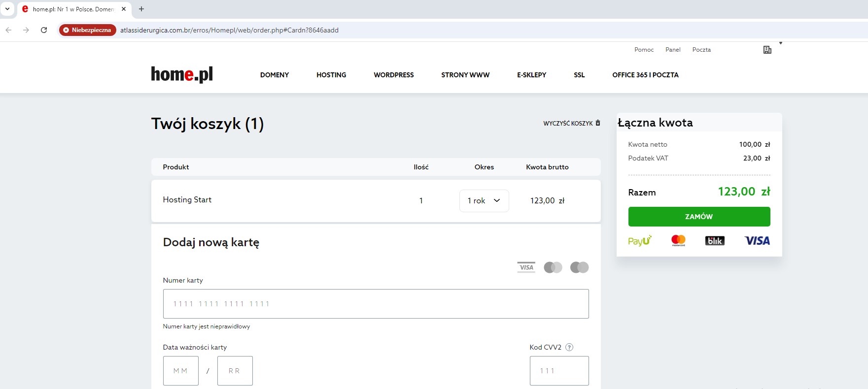Click the gray VISA card icon

pyautogui.click(x=526, y=267)
